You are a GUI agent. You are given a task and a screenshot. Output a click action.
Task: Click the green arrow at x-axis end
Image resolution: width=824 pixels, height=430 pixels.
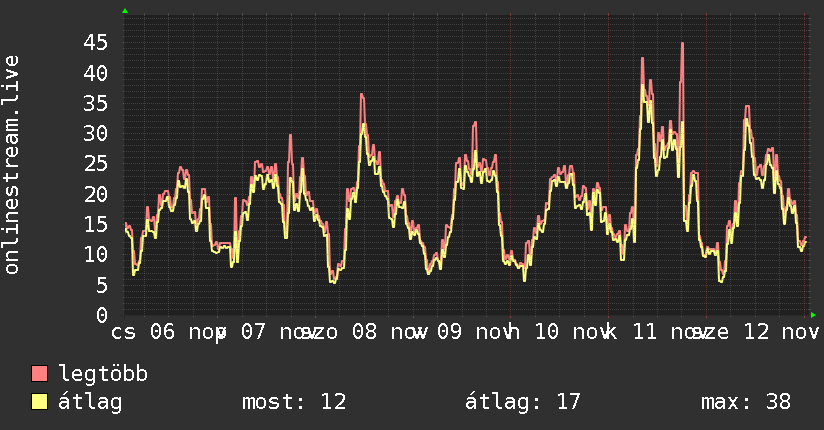click(x=813, y=315)
